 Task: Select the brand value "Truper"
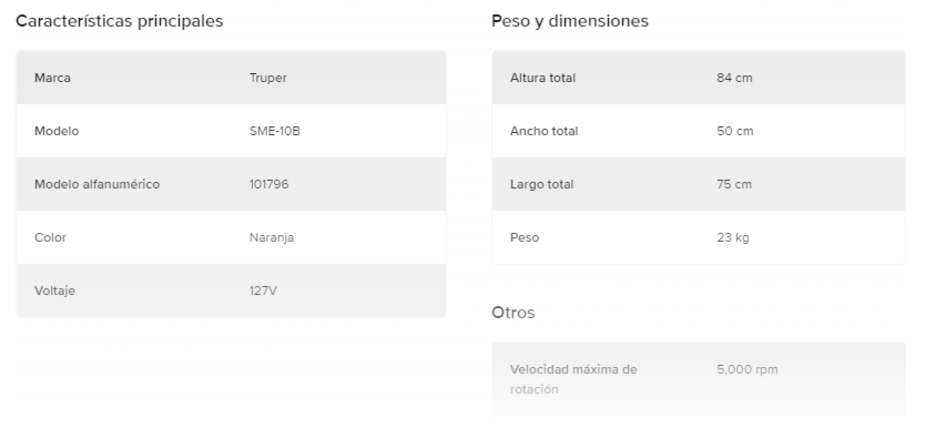click(268, 78)
